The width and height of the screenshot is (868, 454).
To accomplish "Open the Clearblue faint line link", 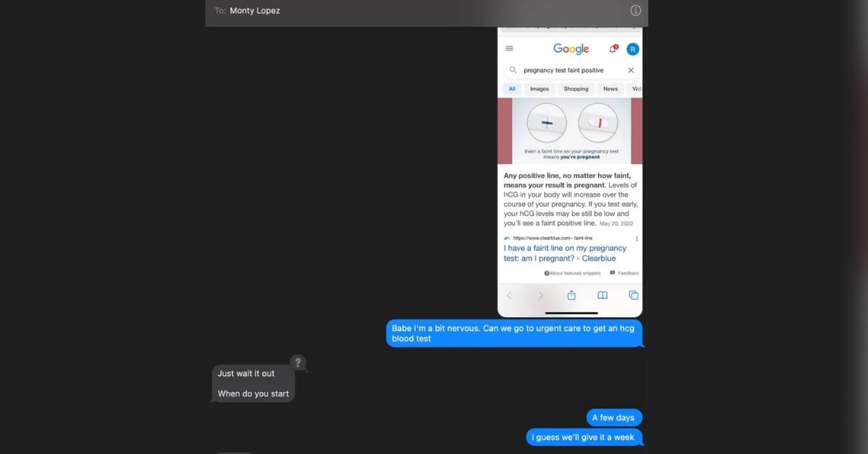I will [x=565, y=253].
